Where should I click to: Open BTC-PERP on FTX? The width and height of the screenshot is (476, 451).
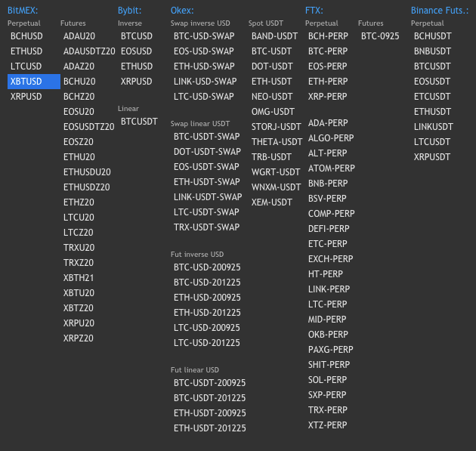coord(328,51)
